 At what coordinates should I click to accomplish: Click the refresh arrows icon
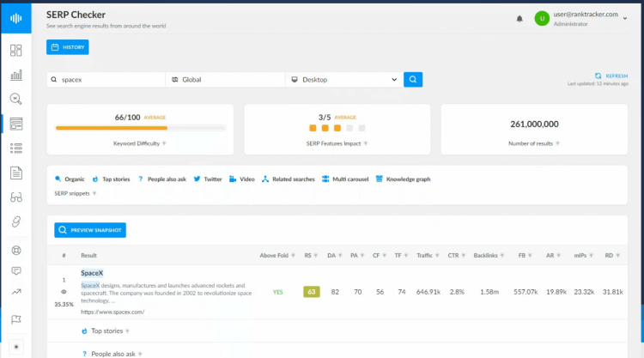click(598, 76)
